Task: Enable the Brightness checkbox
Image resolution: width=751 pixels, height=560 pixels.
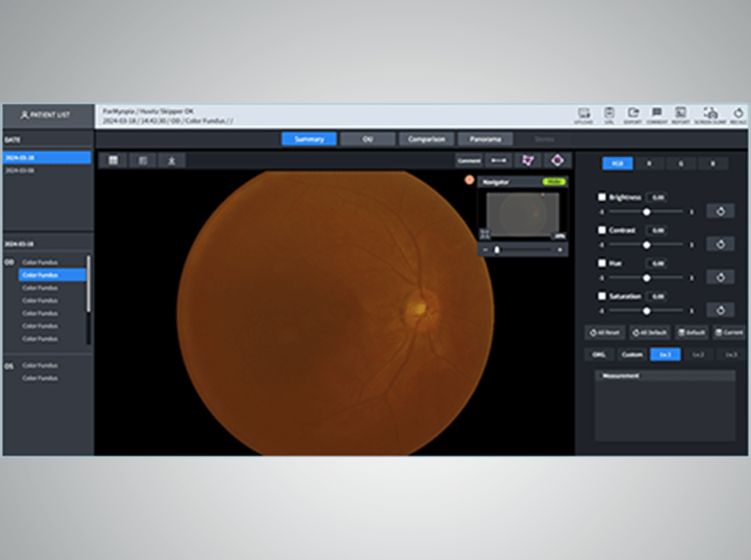Action: (x=602, y=197)
